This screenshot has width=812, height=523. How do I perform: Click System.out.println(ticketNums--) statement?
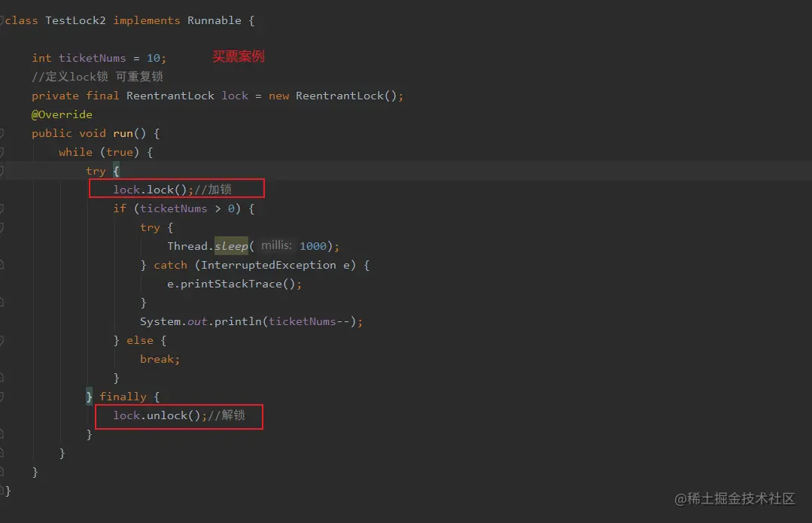click(251, 321)
